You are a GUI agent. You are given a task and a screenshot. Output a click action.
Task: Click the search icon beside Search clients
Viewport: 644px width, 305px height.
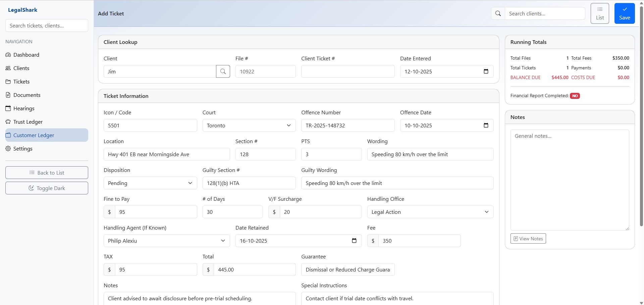click(x=498, y=13)
